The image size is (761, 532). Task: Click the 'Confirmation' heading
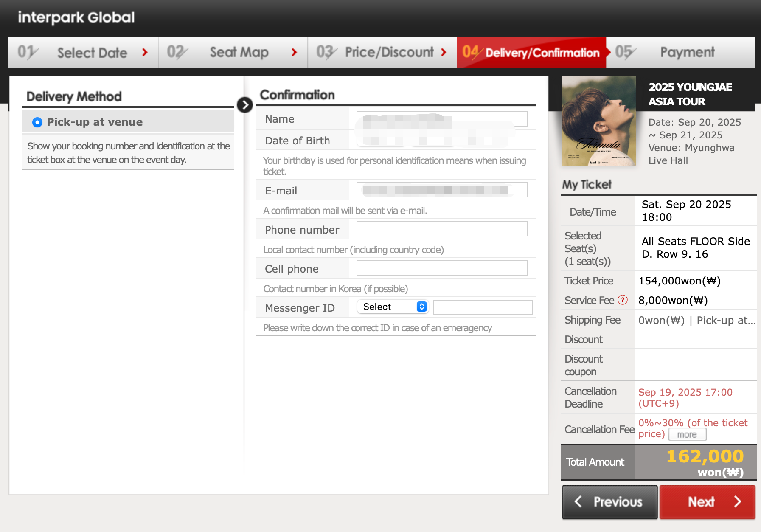[297, 95]
